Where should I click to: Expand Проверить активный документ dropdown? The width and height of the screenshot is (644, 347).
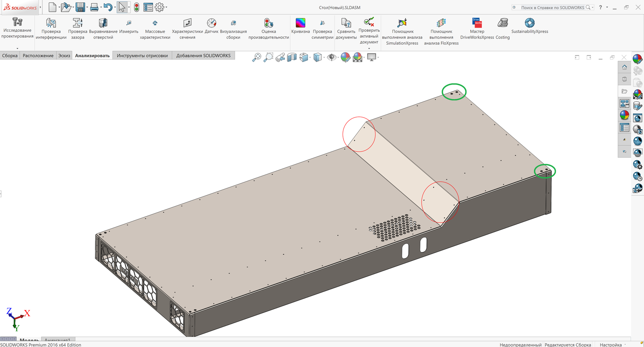(369, 49)
